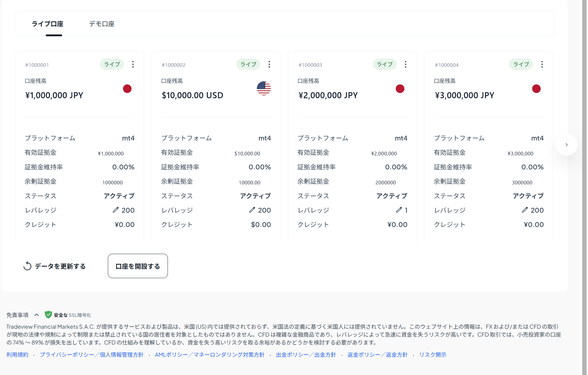Click 余剰証拠金 value 10000.00
This screenshot has width=588, height=375.
[x=250, y=182]
